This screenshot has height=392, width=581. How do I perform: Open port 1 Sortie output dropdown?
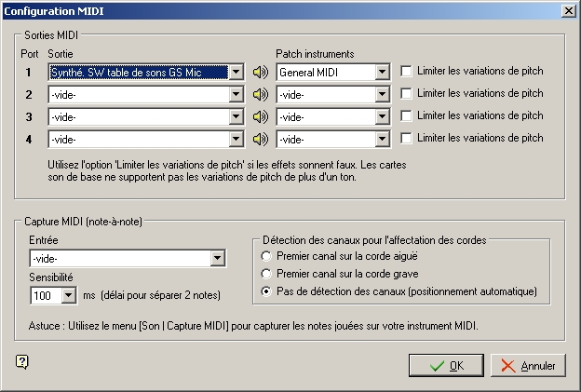pyautogui.click(x=236, y=72)
